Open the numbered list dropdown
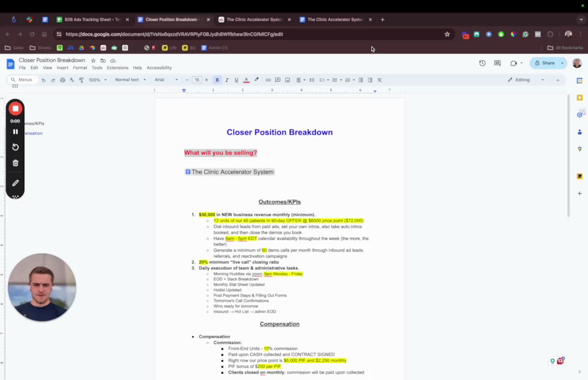This screenshot has height=380, width=588. 349,80
